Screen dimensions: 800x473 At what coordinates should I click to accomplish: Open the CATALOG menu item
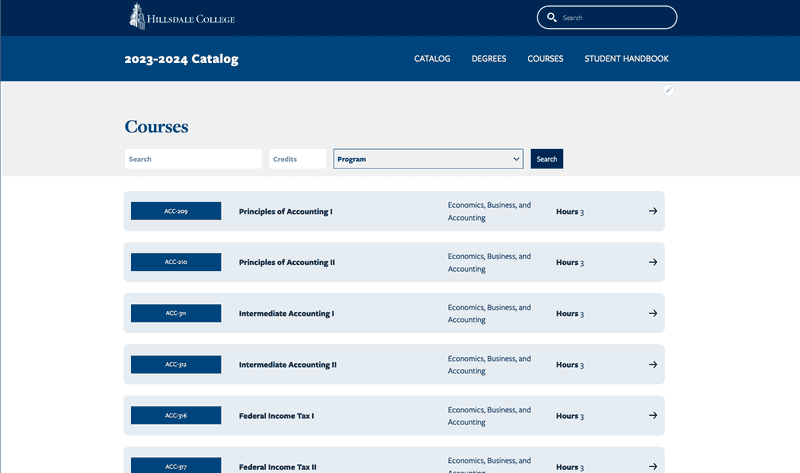pos(432,59)
